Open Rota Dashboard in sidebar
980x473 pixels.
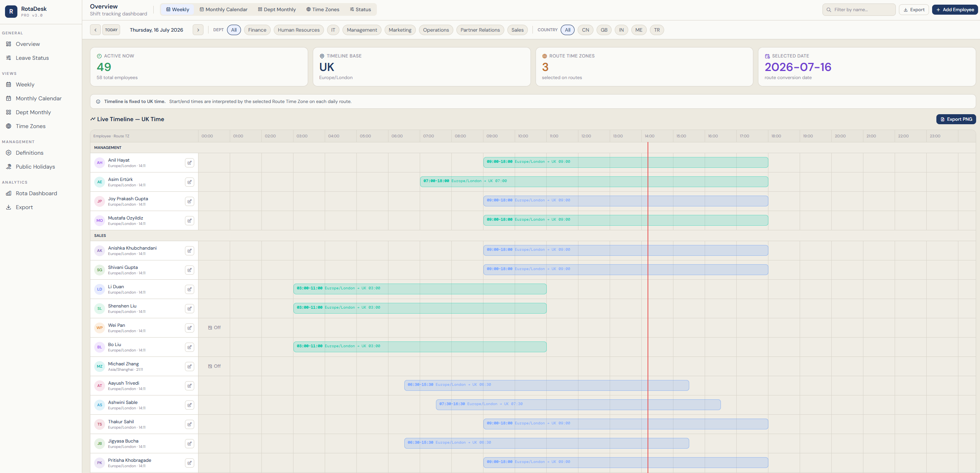point(41,193)
